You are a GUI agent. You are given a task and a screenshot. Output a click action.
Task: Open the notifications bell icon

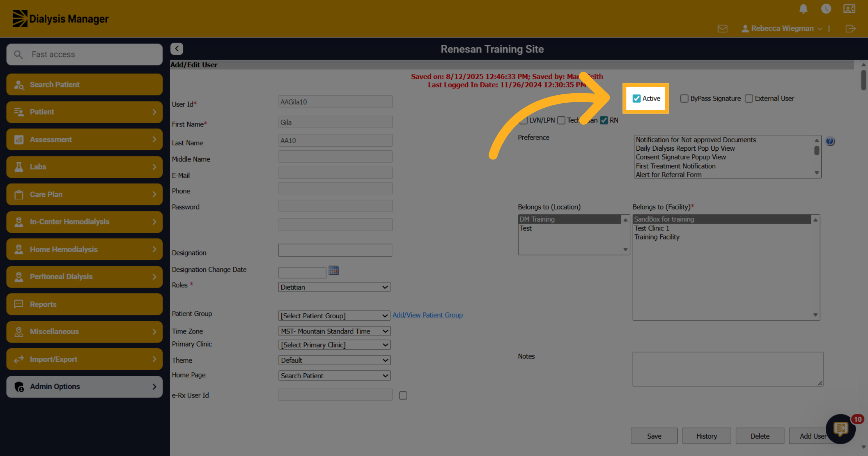[x=803, y=9]
